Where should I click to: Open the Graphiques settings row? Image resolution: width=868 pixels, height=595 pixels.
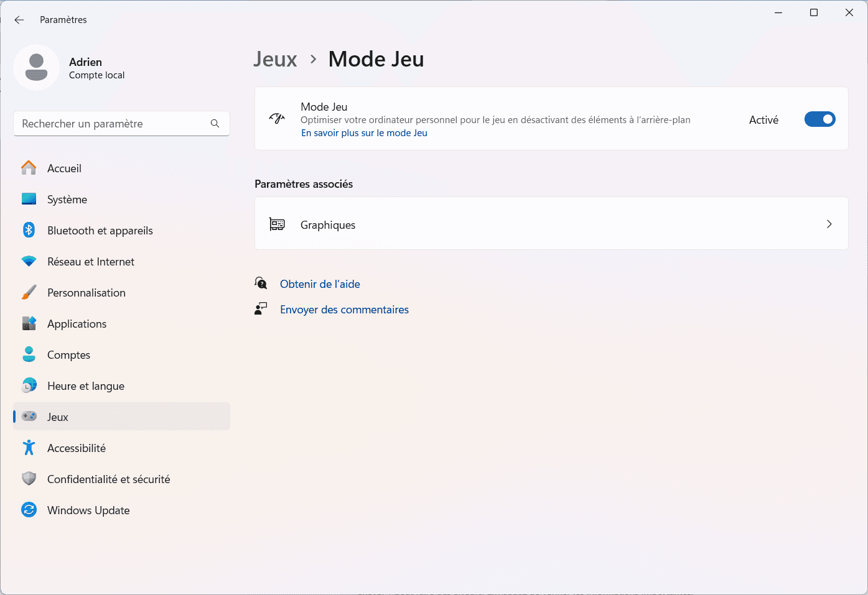[x=551, y=224]
